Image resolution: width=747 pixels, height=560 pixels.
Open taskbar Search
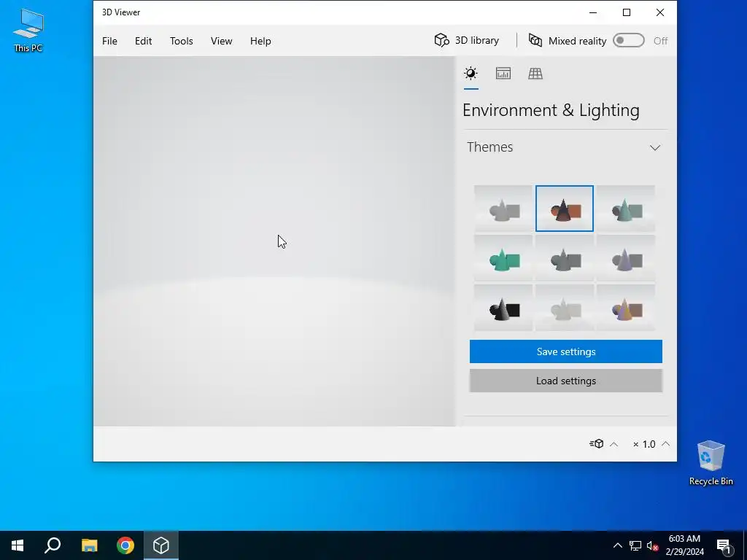pos(53,545)
